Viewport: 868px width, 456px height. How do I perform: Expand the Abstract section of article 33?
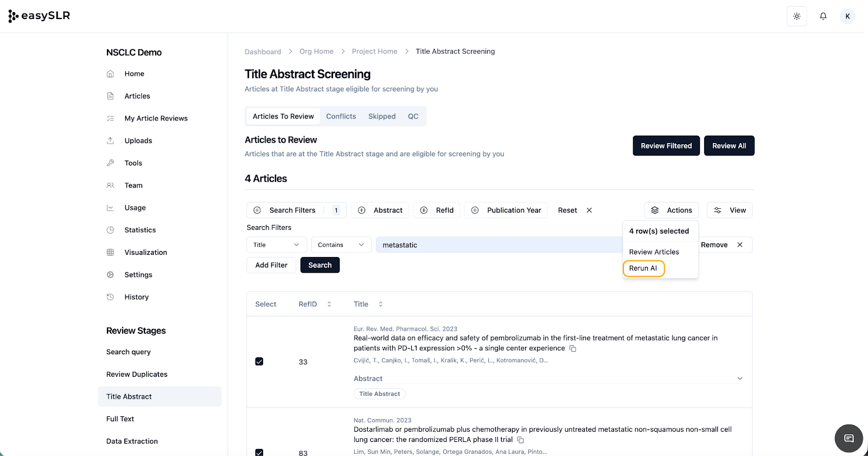[739, 378]
